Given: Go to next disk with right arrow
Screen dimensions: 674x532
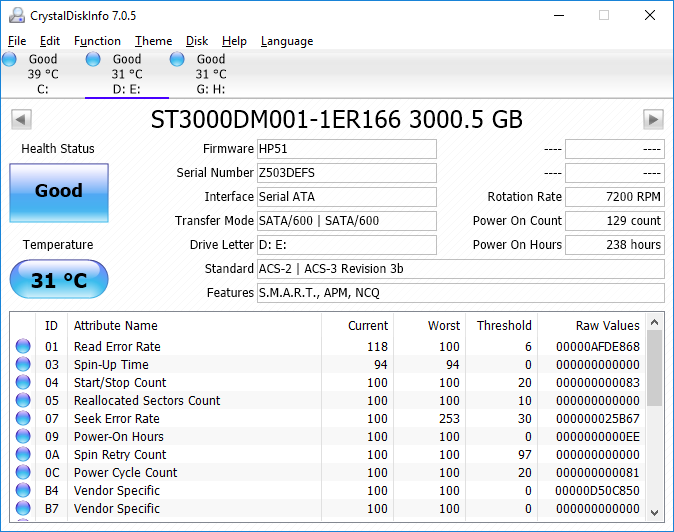Looking at the screenshot, I should 653,120.
